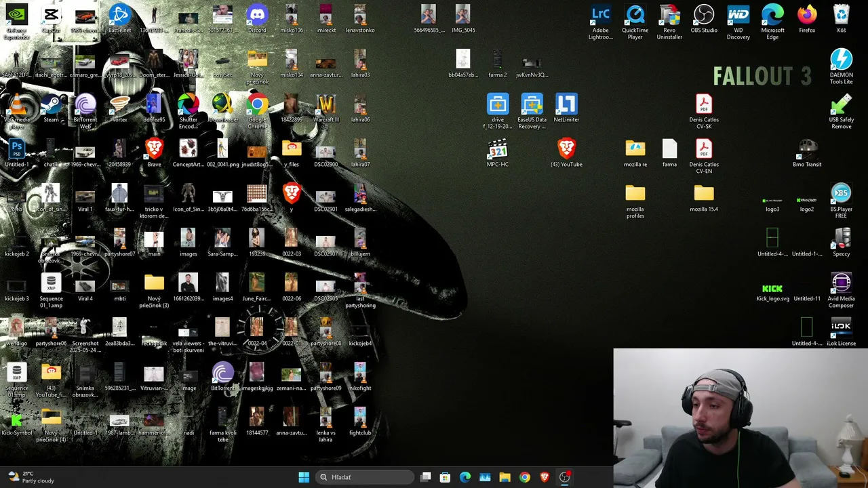Select the Denis Catlos CV-SK PDF

click(704, 112)
